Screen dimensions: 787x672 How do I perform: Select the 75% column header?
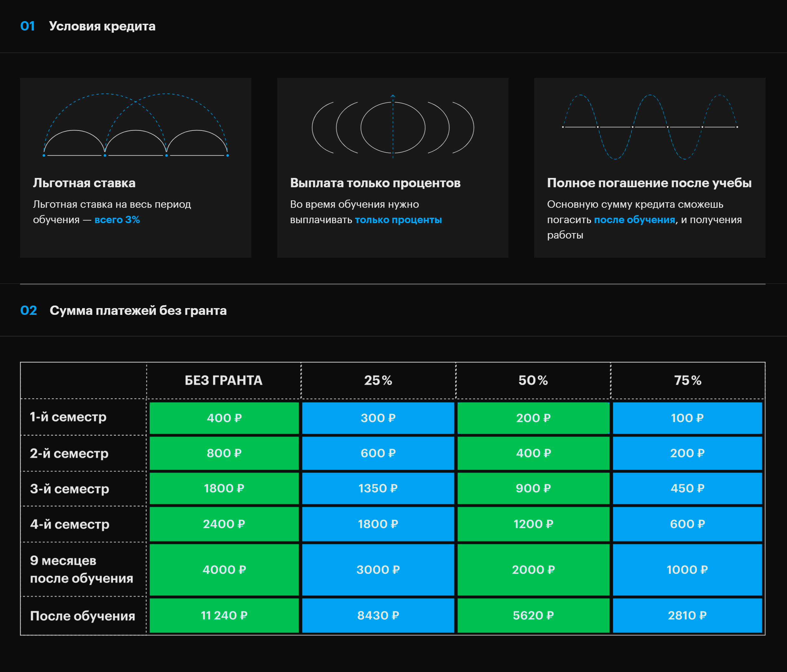[x=688, y=381]
